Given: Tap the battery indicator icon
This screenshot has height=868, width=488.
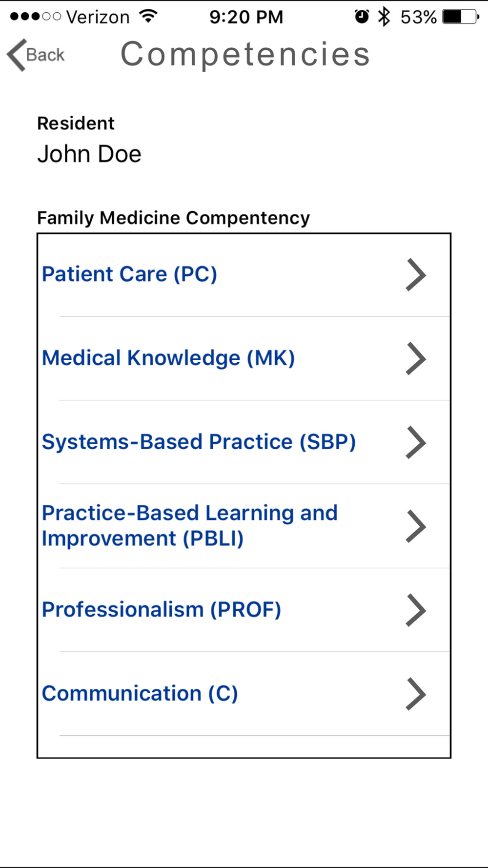Looking at the screenshot, I should tap(460, 17).
